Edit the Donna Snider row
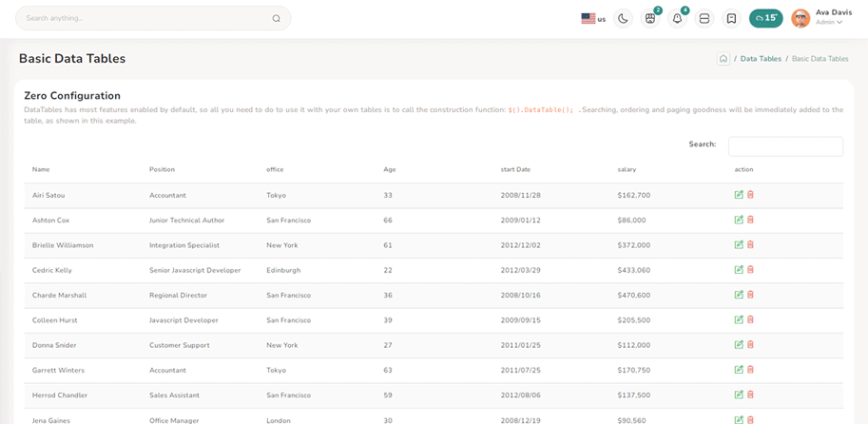Image resolution: width=868 pixels, height=424 pixels. pos(739,345)
